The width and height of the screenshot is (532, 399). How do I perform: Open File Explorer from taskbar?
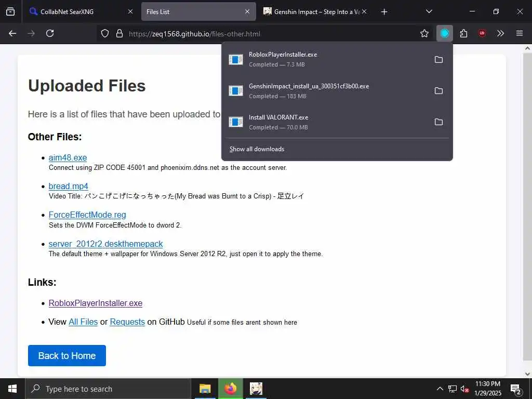[x=205, y=389]
